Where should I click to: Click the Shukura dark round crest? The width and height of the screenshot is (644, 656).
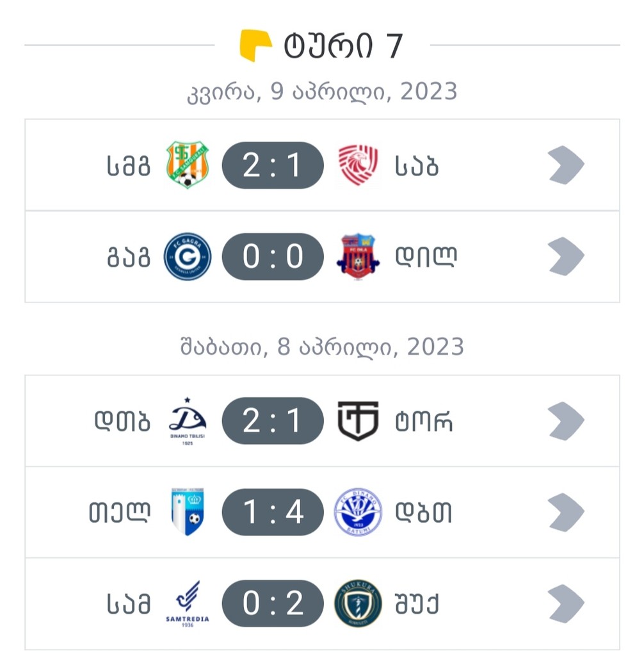tap(358, 603)
